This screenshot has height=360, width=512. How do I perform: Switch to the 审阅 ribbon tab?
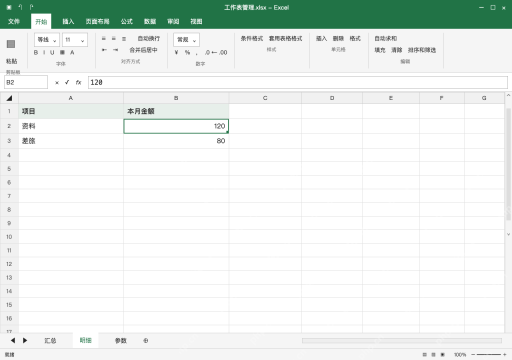coord(173,22)
